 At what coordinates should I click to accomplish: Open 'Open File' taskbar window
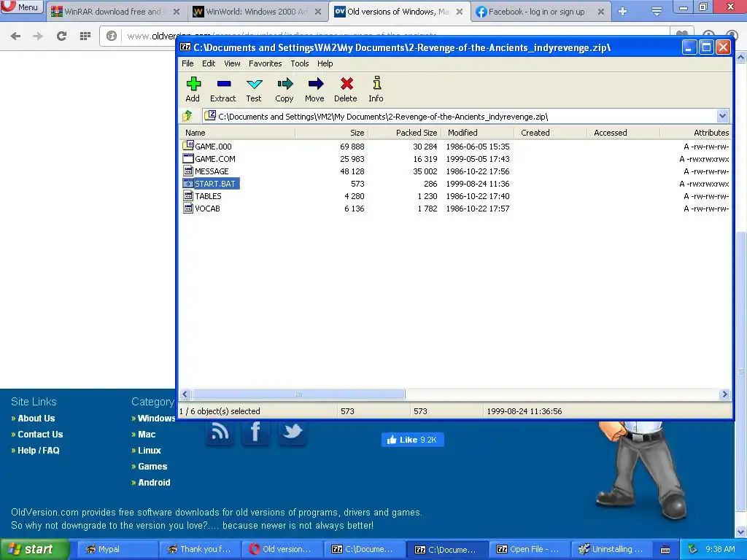530,549
